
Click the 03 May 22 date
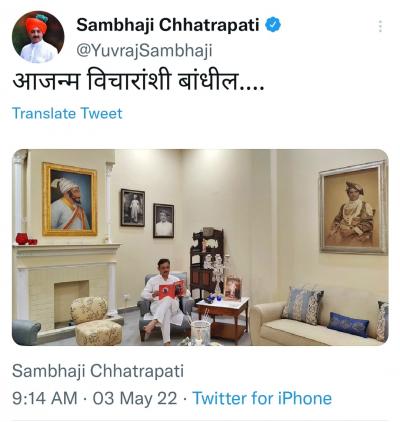point(135,398)
